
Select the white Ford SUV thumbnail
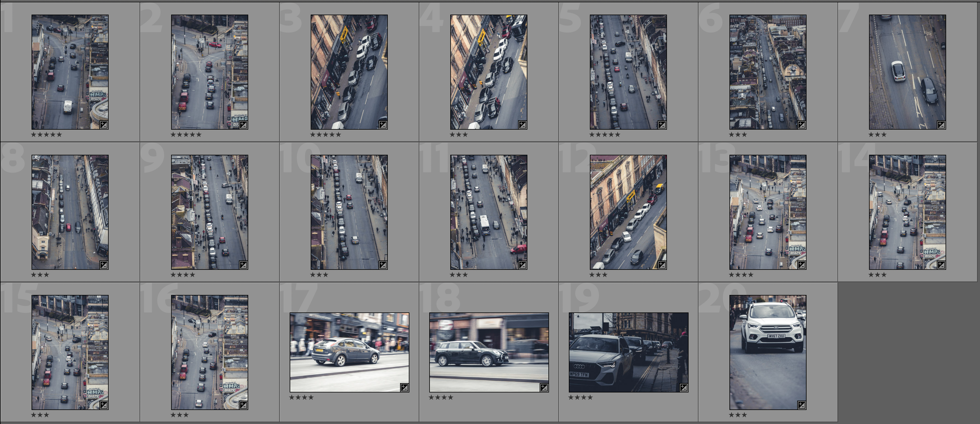[768, 352]
